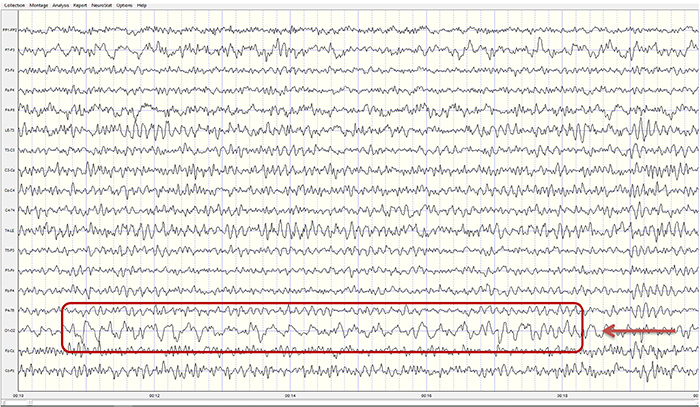Click the 00:14 time marker
The image size is (700, 407).
289,395
